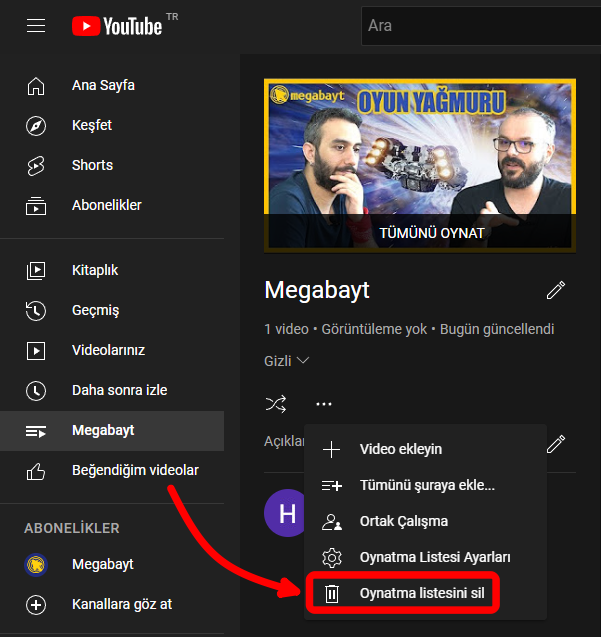The width and height of the screenshot is (601, 637).
Task: Open the Megabayt channel subscription
Action: (102, 564)
